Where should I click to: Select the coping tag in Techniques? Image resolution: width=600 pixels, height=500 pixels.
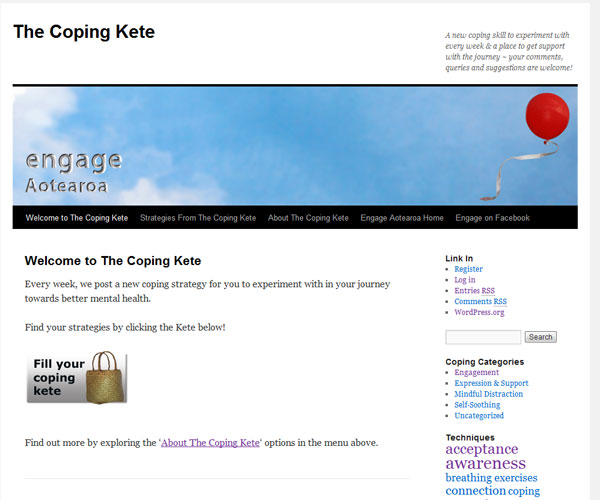click(524, 491)
